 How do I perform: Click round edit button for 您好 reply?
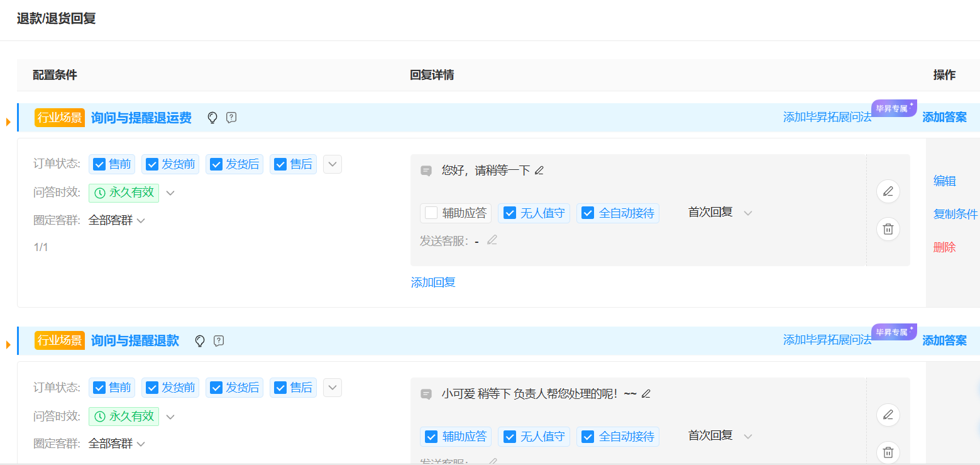[888, 191]
